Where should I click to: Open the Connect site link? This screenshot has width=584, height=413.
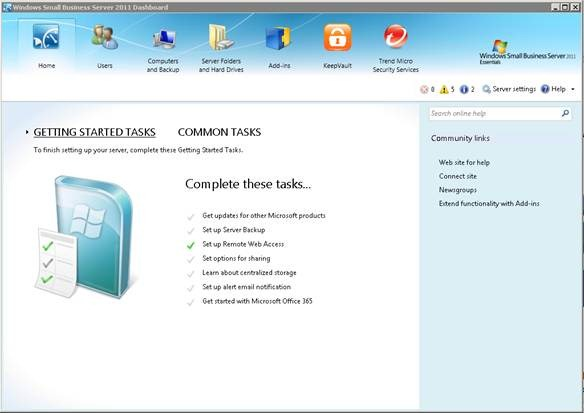pos(458,176)
